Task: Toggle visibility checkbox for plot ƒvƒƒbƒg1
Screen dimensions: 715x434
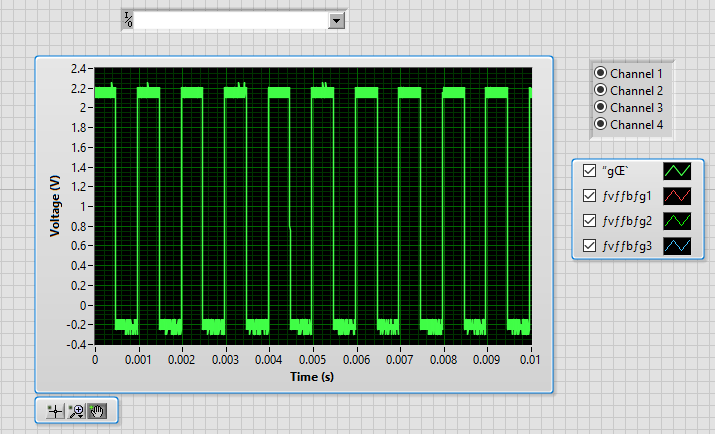Action: tap(589, 196)
